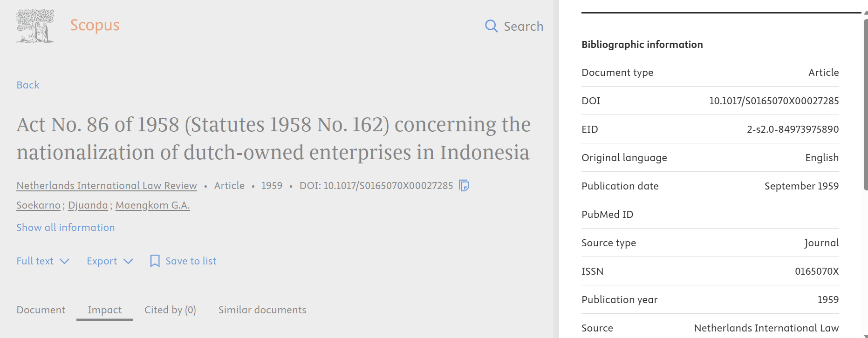Open Netherlands International Law Review source link
The height and width of the screenshot is (338, 868).
click(107, 185)
